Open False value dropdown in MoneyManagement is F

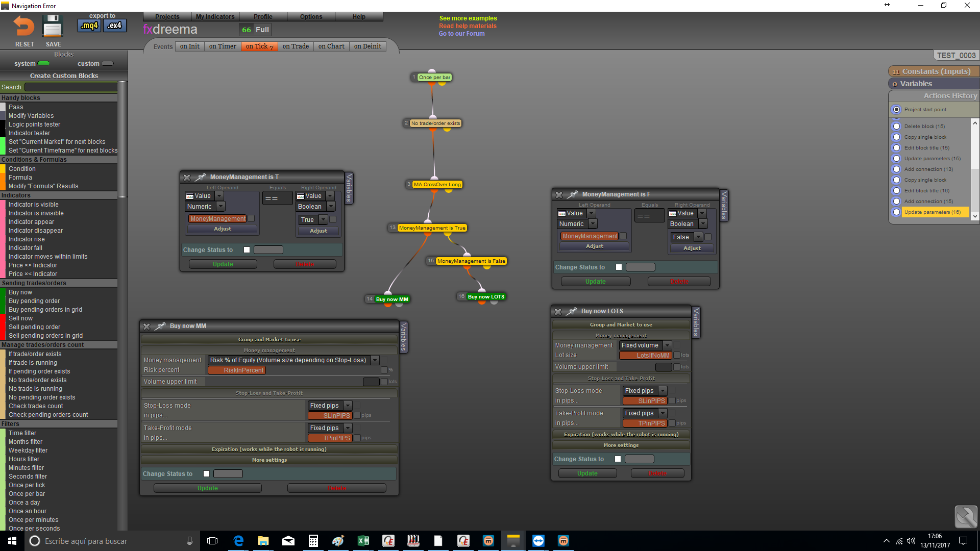(x=698, y=237)
